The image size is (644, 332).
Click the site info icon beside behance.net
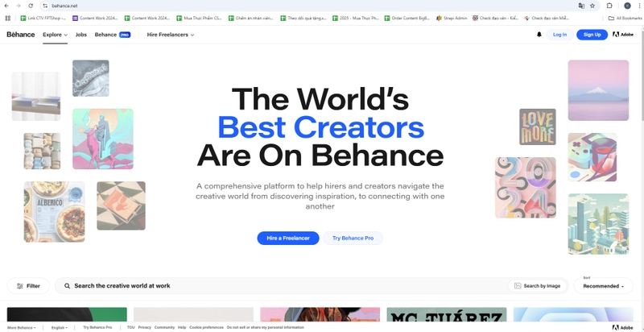[x=45, y=6]
